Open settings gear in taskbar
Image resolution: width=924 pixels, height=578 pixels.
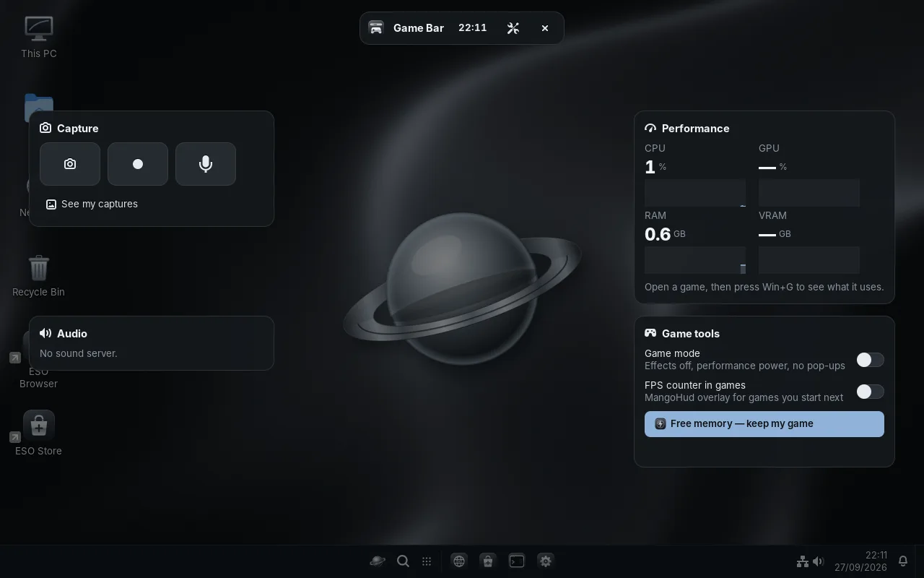pyautogui.click(x=546, y=561)
